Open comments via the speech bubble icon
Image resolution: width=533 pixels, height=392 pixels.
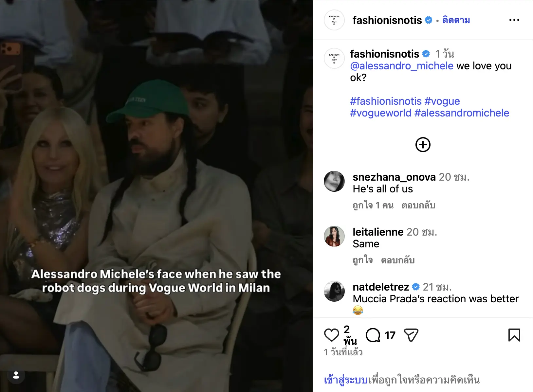pos(373,335)
